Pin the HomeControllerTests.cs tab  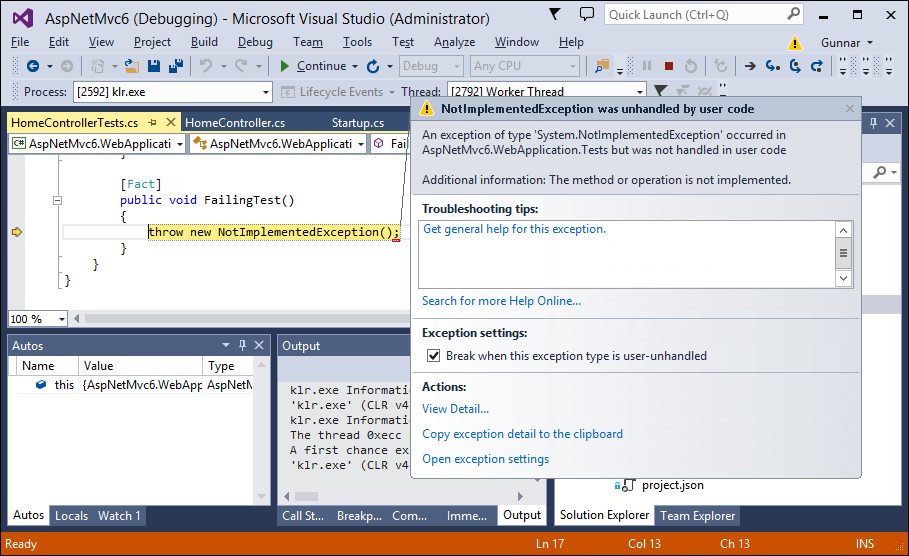pos(152,122)
